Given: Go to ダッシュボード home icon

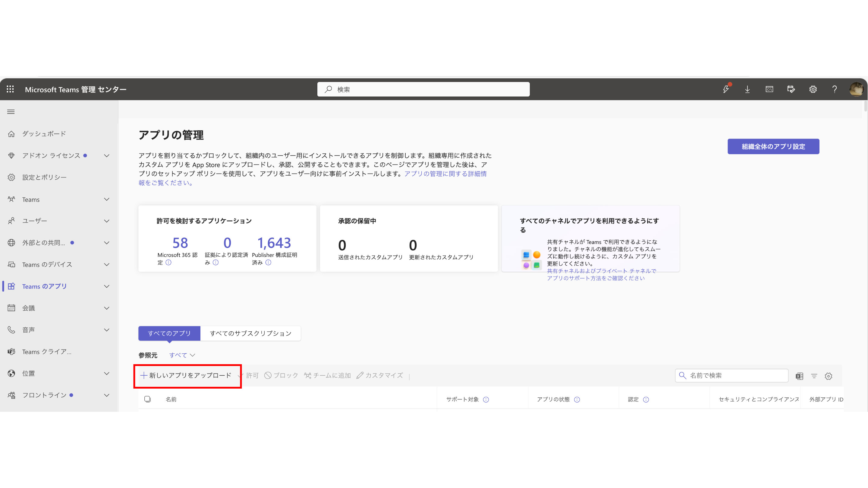Looking at the screenshot, I should point(11,134).
